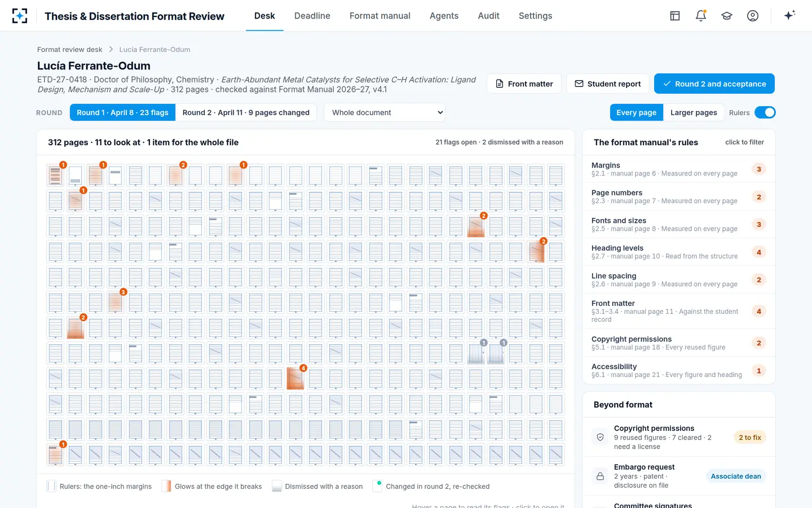Viewport: 812px width, 508px height.
Task: Open the Settings tab
Action: pos(536,16)
